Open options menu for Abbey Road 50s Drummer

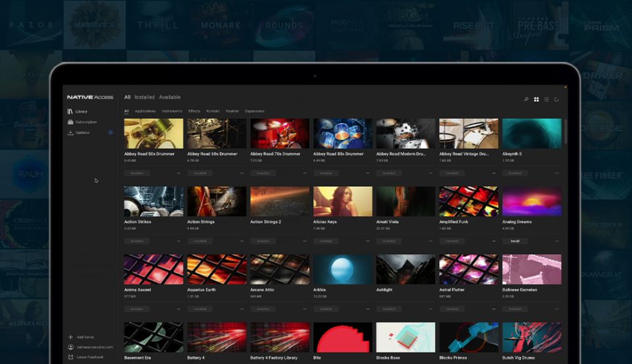click(x=178, y=173)
